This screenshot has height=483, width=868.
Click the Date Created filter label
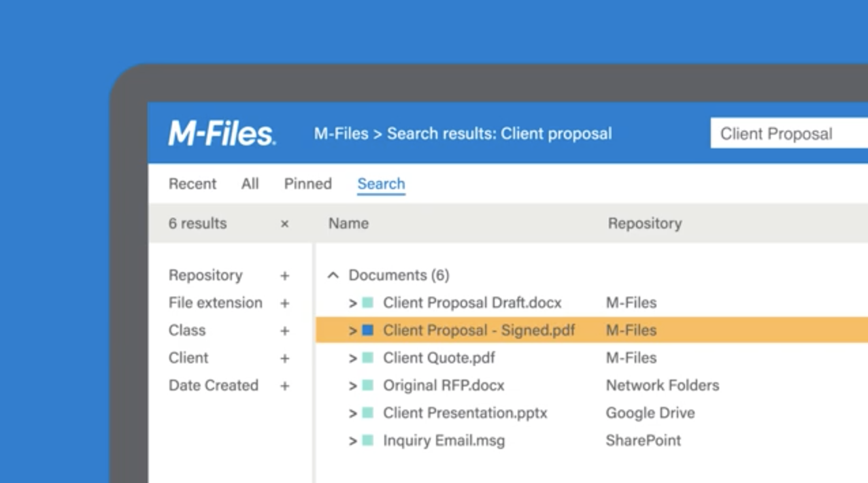click(x=214, y=385)
